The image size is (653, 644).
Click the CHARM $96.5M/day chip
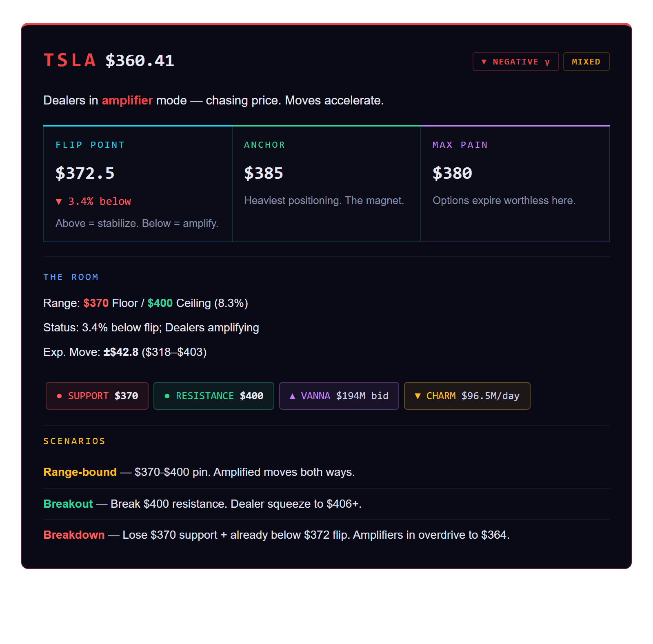pyautogui.click(x=467, y=396)
